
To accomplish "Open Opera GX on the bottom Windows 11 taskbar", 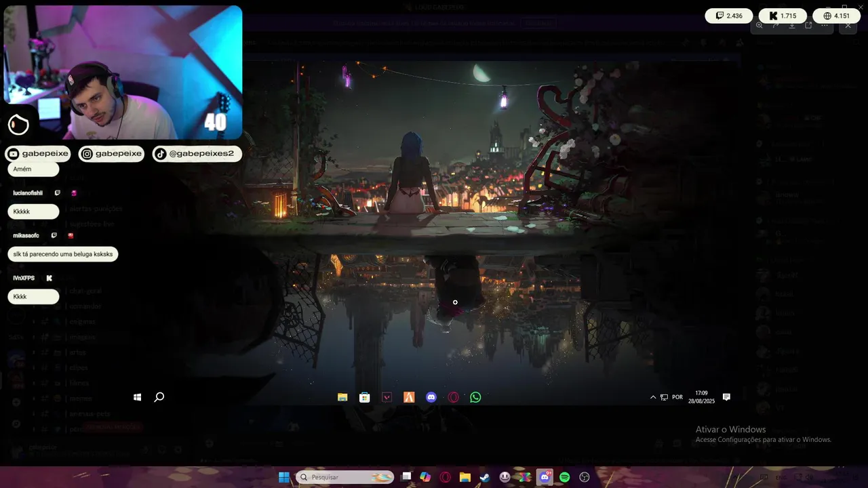I will click(x=446, y=477).
